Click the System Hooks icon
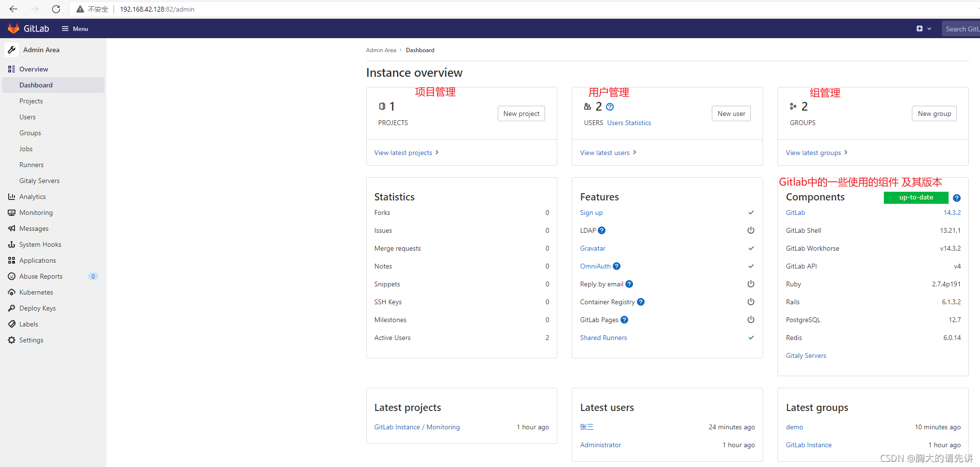This screenshot has height=467, width=980. point(12,244)
